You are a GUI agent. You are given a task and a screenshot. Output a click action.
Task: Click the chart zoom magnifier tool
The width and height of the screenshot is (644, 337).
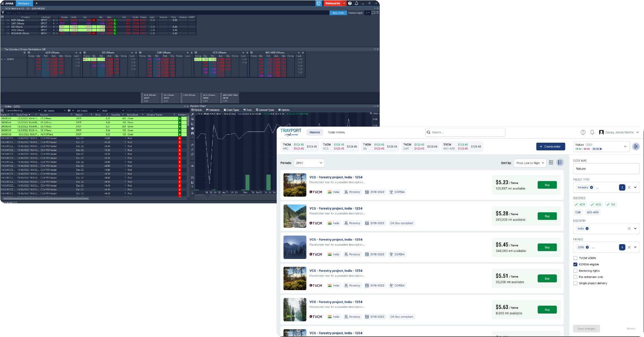tap(192, 119)
